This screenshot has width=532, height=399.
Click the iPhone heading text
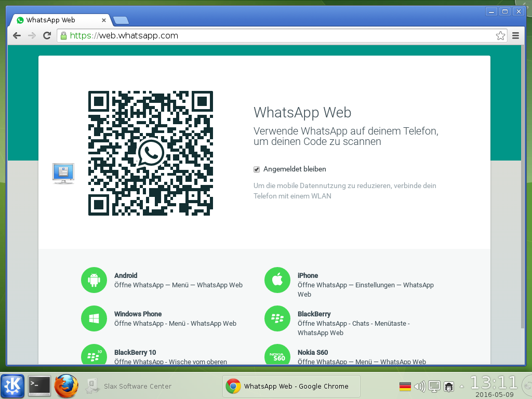pyautogui.click(x=308, y=275)
